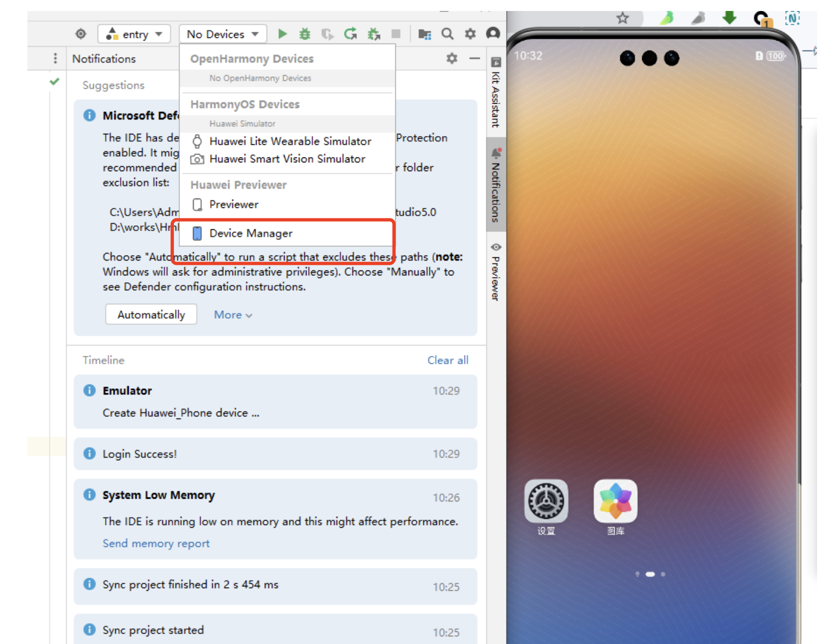Click the green download arrow extension icon
828x644 pixels.
point(729,18)
